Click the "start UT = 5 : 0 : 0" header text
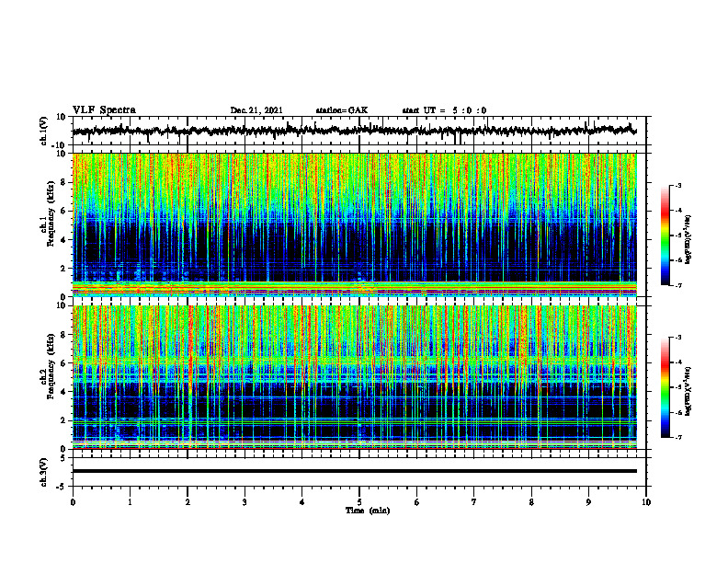728x563 pixels. 444,110
